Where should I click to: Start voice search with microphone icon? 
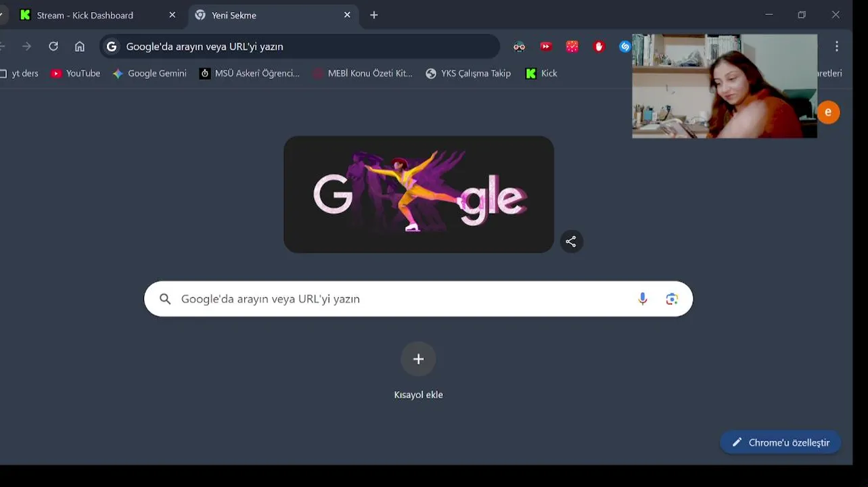643,299
